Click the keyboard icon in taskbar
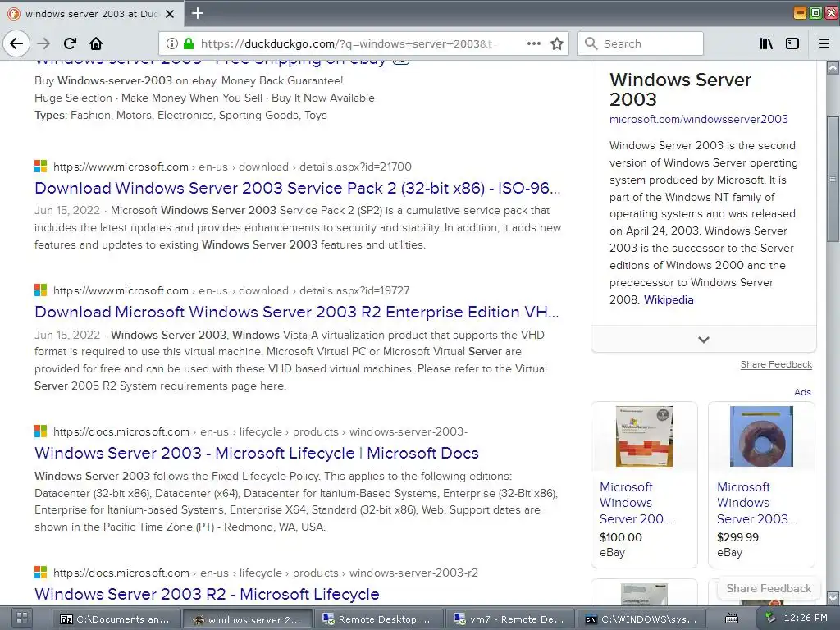The width and height of the screenshot is (840, 630). click(732, 619)
